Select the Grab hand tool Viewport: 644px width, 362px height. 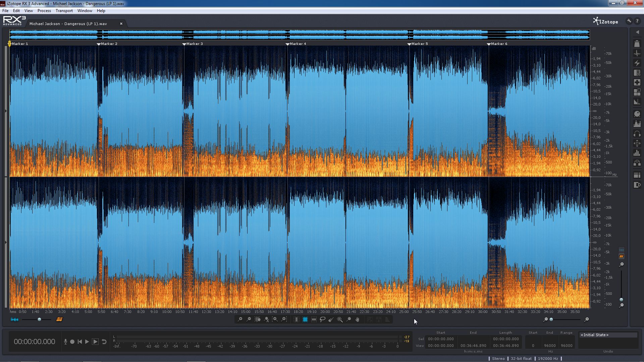(x=357, y=319)
